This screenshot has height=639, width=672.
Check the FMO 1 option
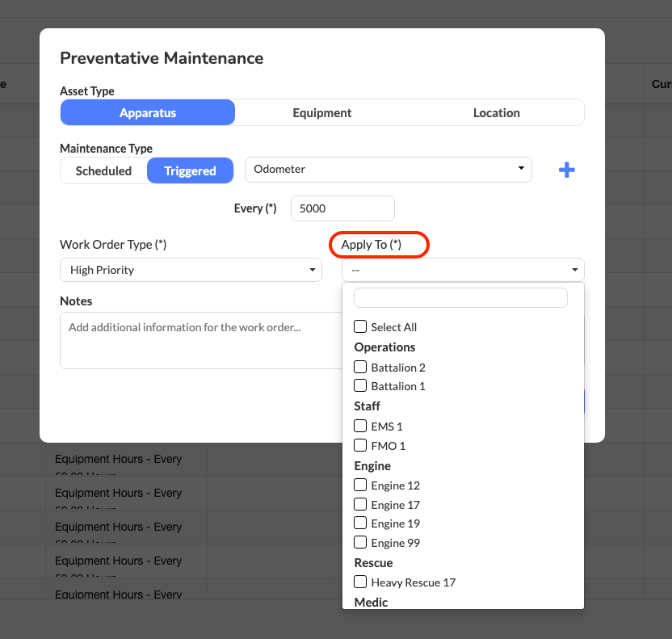[x=360, y=445]
